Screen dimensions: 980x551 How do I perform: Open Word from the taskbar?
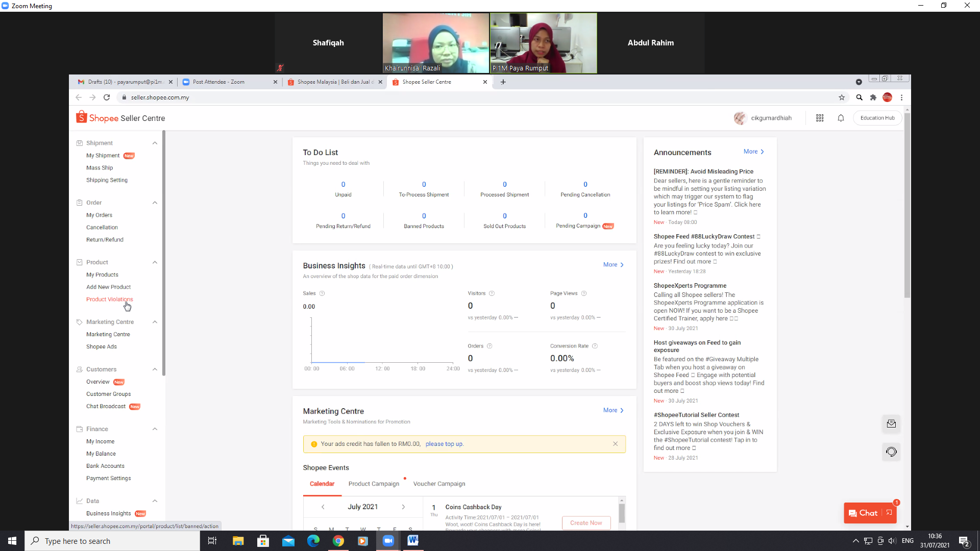point(413,541)
